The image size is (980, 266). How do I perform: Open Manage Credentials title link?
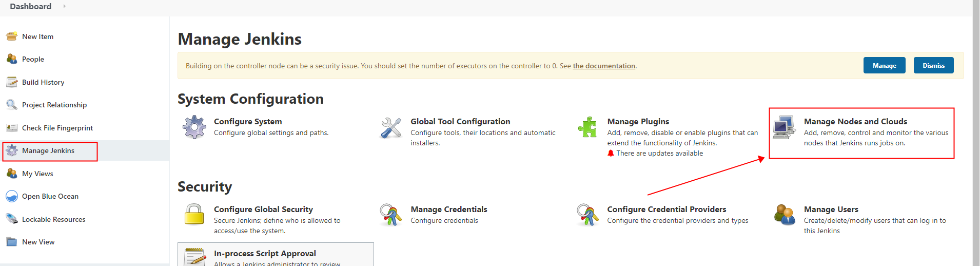[449, 209]
